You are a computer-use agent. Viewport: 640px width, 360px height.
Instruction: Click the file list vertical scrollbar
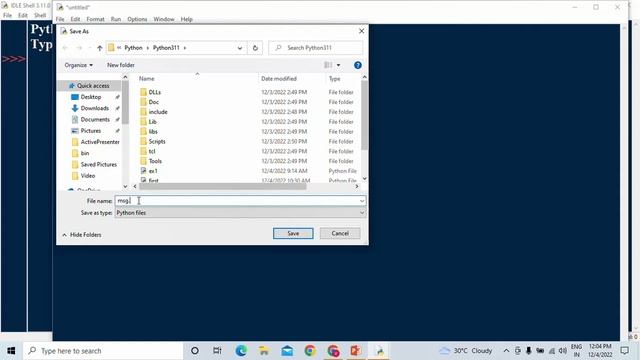click(364, 115)
